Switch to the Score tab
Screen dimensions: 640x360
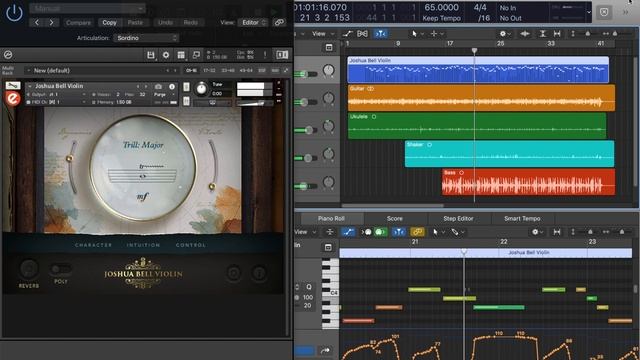click(394, 218)
